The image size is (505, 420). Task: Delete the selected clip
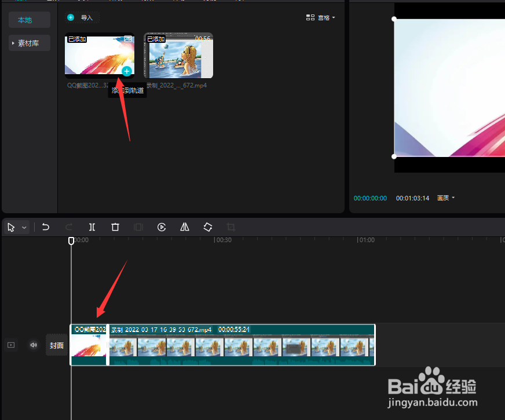click(x=115, y=227)
